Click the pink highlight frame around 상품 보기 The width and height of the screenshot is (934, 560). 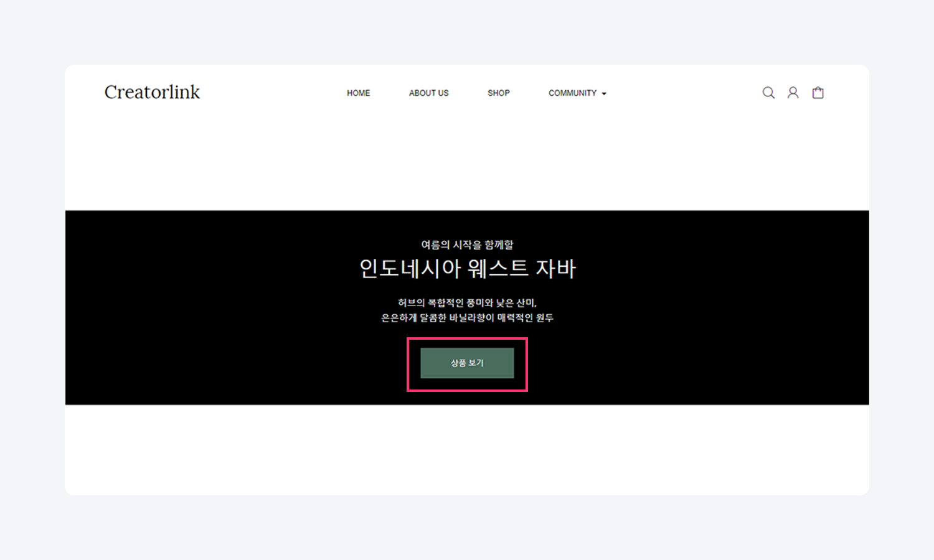tap(467, 338)
